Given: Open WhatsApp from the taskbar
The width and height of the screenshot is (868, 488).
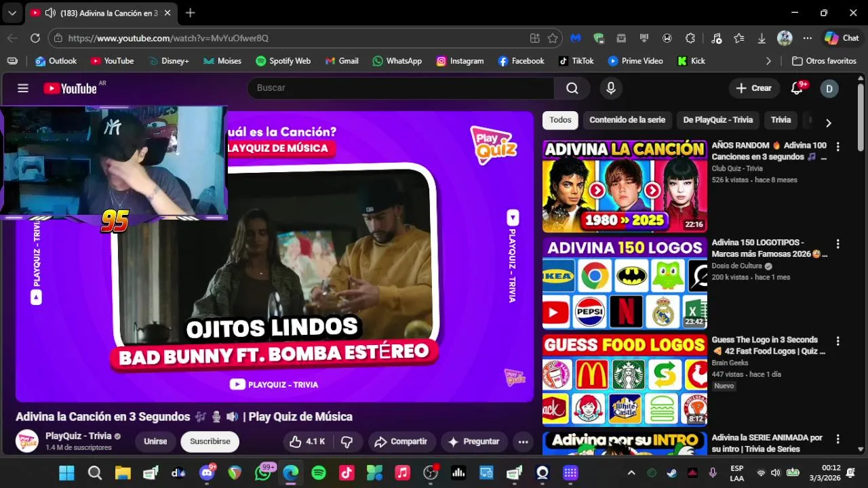Looking at the screenshot, I should [263, 473].
